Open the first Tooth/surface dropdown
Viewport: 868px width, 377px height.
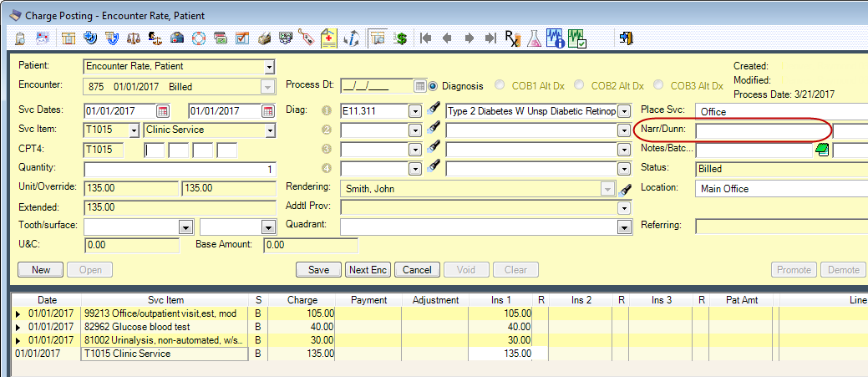pos(185,227)
